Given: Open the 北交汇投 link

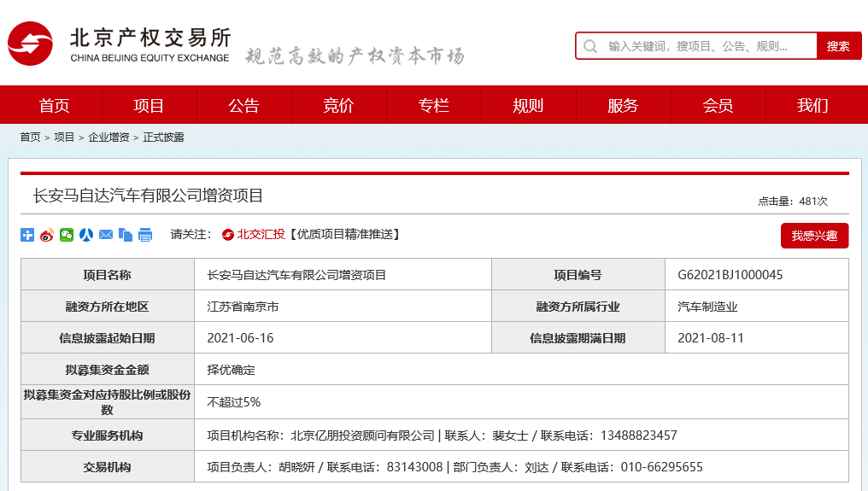Looking at the screenshot, I should [x=261, y=234].
